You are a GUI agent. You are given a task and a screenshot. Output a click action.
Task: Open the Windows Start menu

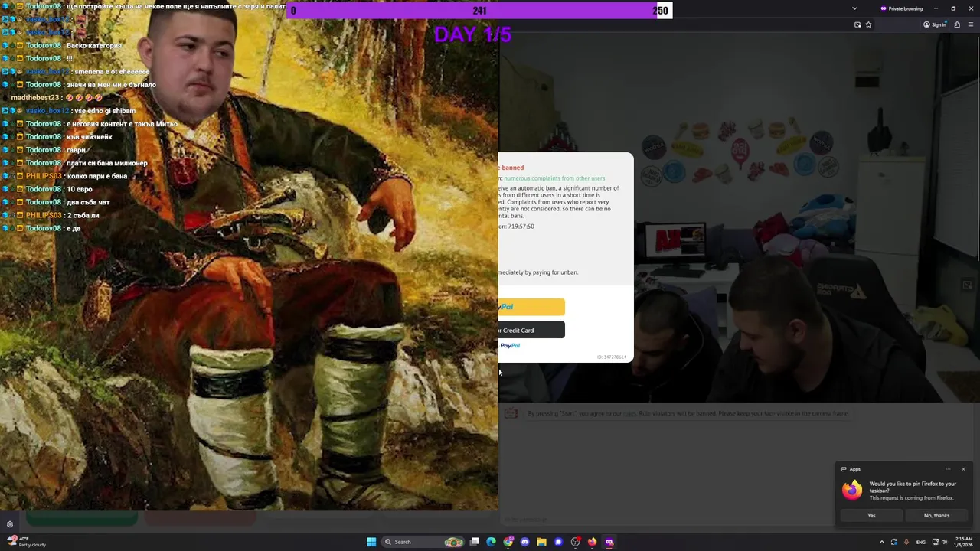[371, 542]
